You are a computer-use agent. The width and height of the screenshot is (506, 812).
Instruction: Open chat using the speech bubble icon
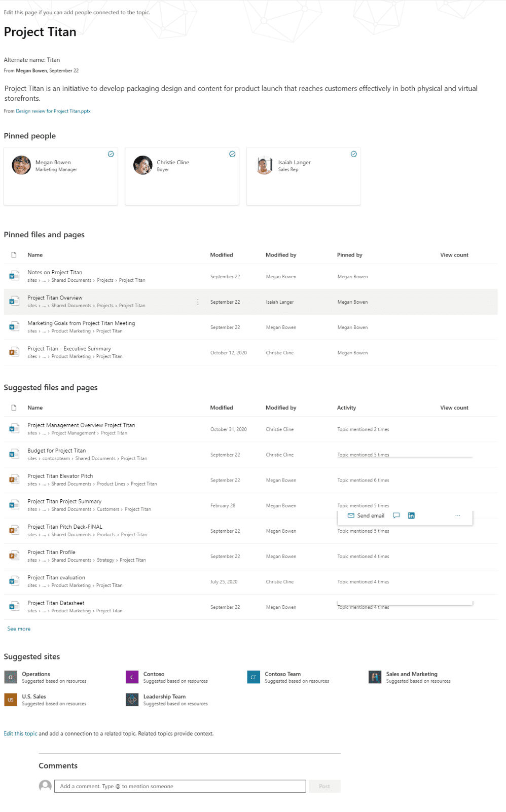coord(396,515)
